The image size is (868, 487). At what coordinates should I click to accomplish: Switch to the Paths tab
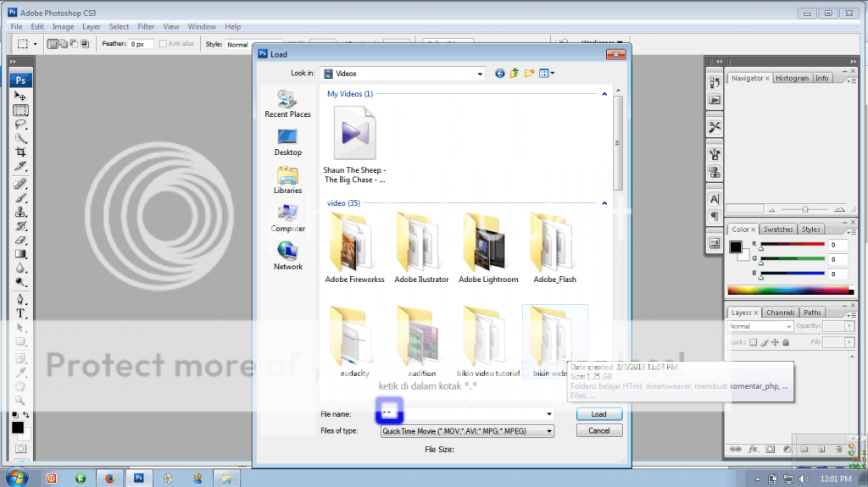[812, 313]
